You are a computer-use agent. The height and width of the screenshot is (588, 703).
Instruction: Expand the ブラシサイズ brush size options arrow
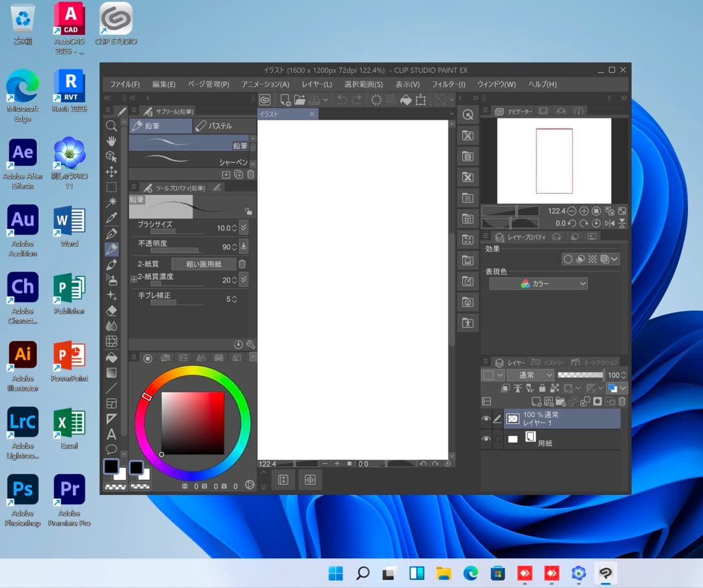tap(243, 228)
